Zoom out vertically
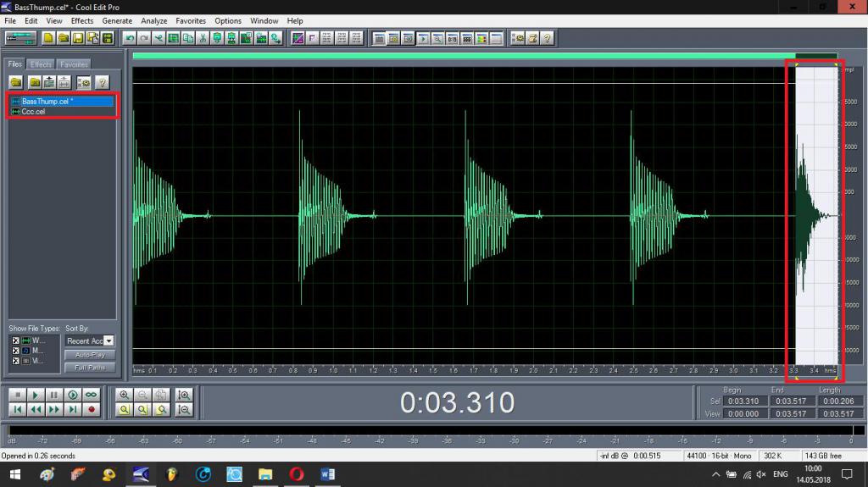The height and width of the screenshot is (487, 868). (184, 410)
